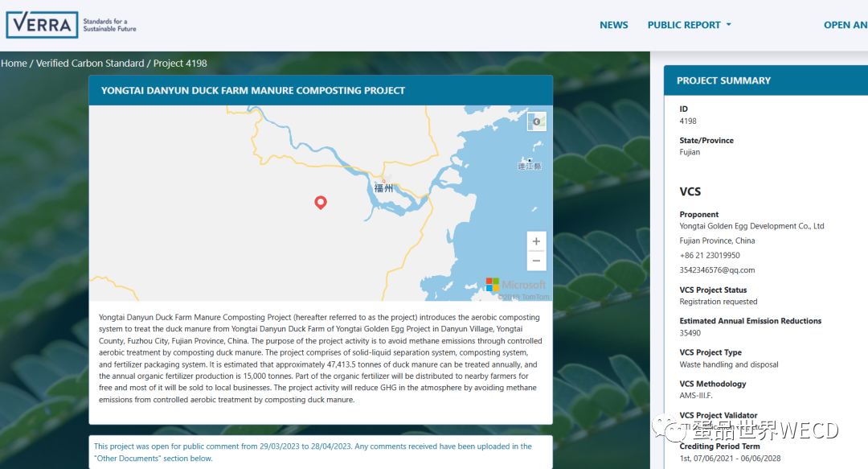
Task: Click the proponent email address
Action: tap(717, 270)
